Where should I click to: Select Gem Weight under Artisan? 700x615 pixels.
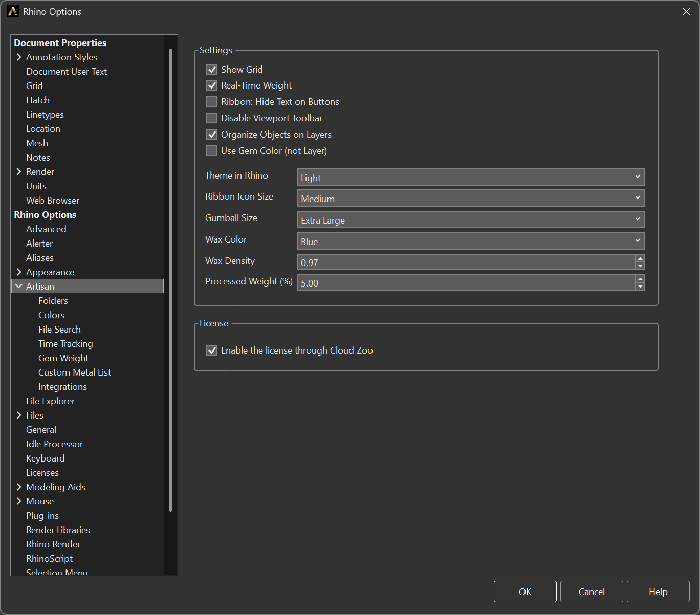click(x=63, y=358)
